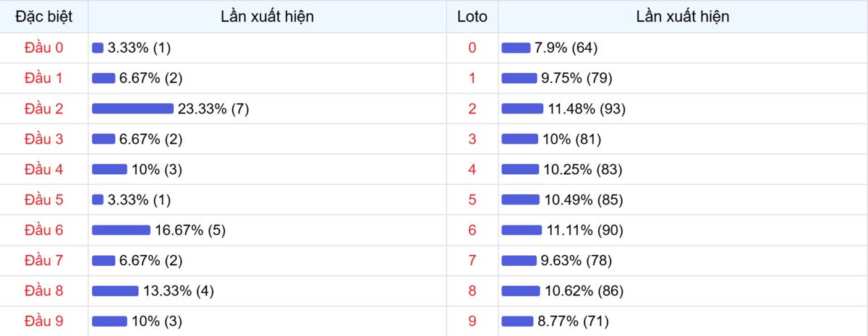Click the Loto column header
Viewport: 868px width, 336px height.
(472, 17)
